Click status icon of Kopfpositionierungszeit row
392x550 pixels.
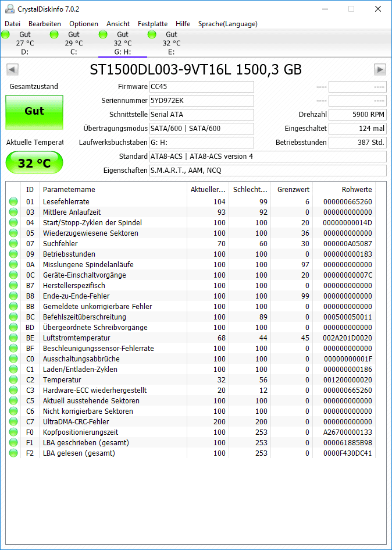coord(13,432)
